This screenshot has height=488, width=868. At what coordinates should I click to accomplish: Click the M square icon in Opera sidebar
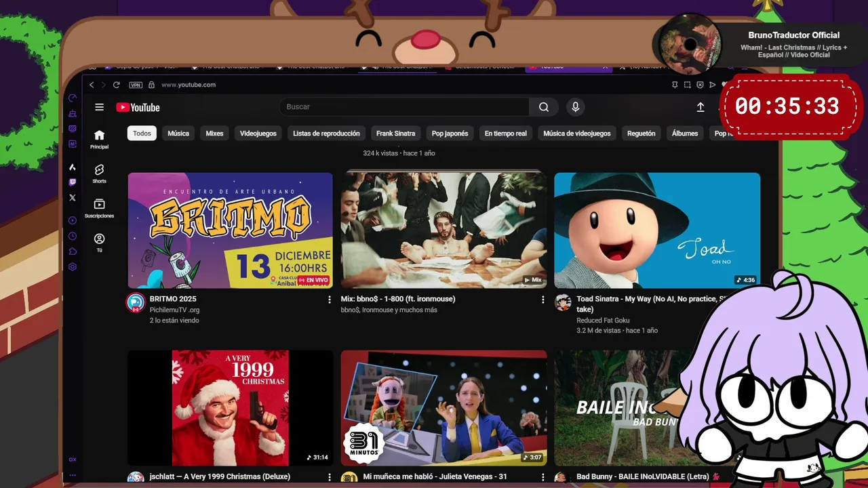[x=73, y=144]
